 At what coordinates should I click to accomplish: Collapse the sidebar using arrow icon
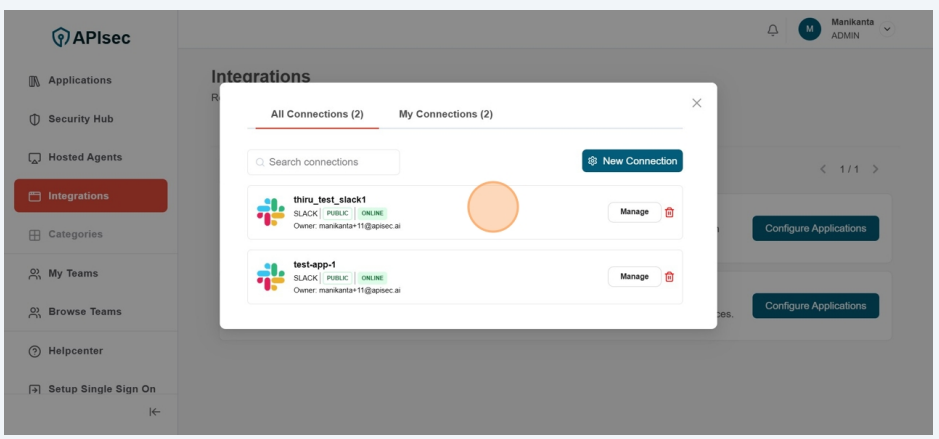click(x=154, y=411)
